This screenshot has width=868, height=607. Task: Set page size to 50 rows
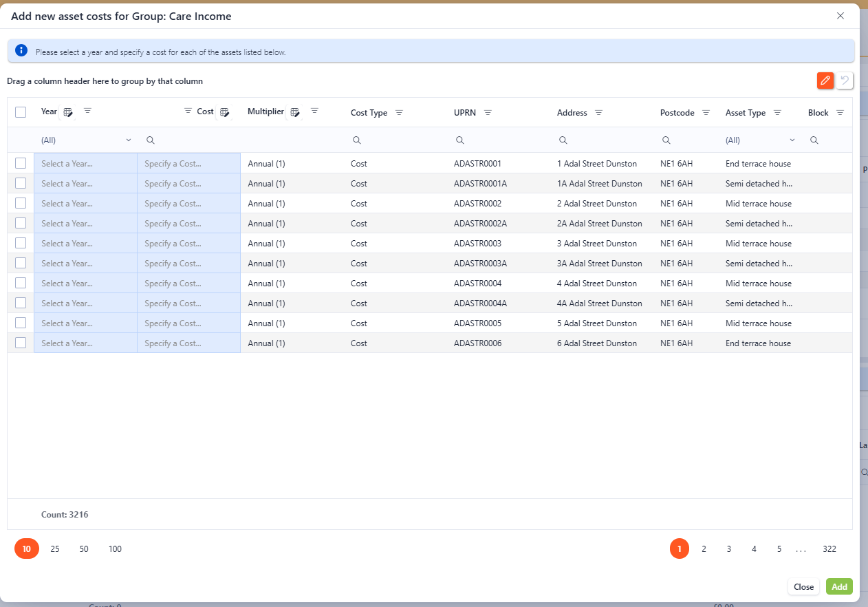tap(84, 549)
